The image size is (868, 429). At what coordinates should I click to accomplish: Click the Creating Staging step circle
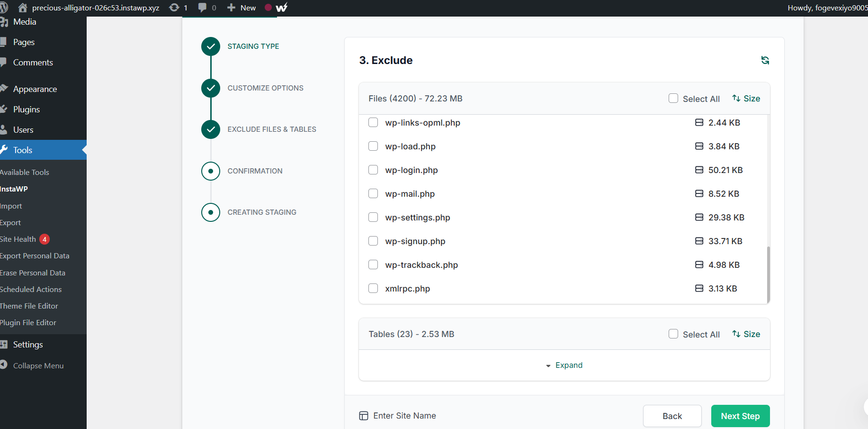[211, 212]
